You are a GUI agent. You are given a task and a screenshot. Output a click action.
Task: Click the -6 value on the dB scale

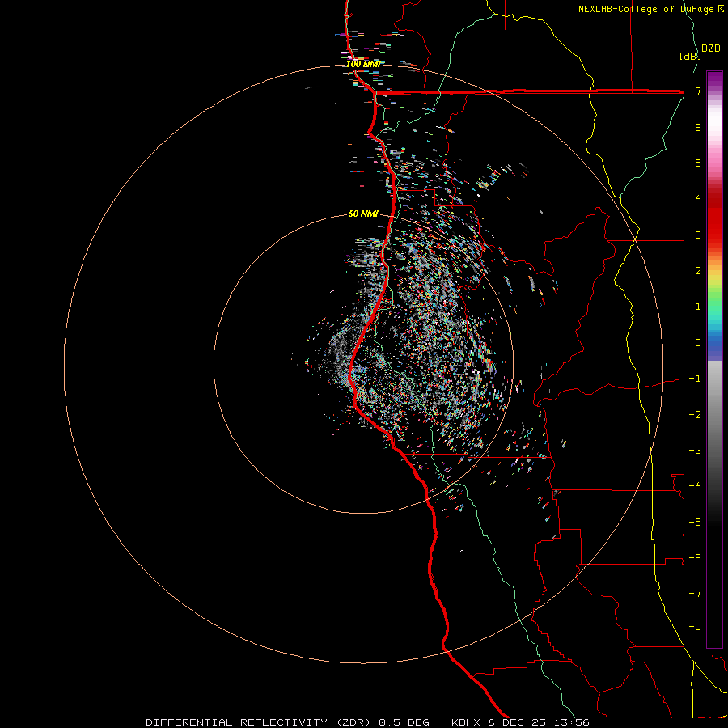(x=695, y=557)
